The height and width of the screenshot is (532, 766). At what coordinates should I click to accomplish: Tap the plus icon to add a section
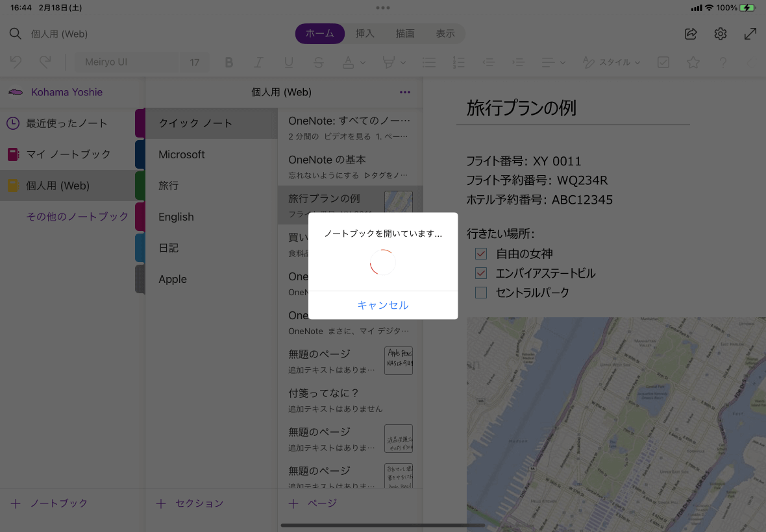tap(161, 503)
